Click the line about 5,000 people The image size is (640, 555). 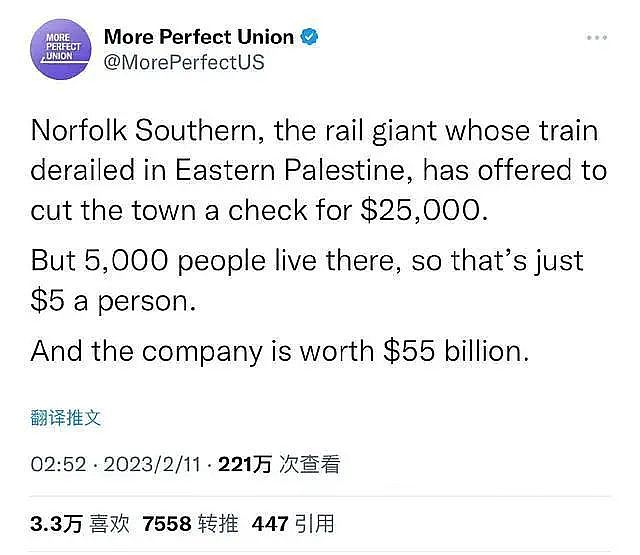307,260
